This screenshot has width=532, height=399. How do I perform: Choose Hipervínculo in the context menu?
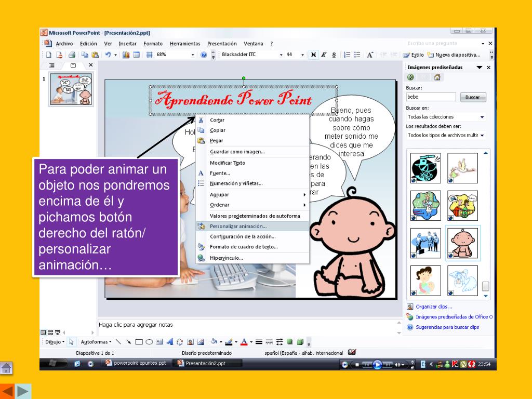pyautogui.click(x=252, y=258)
